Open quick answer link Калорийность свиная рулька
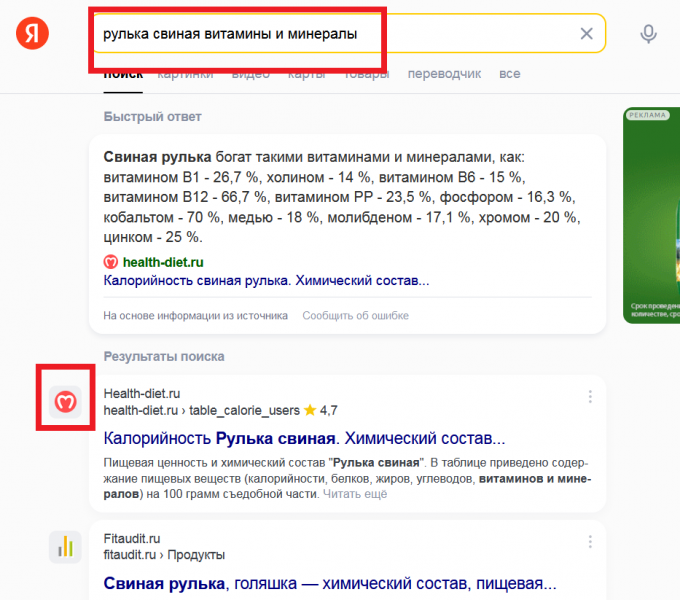This screenshot has width=680, height=600. tap(266, 280)
